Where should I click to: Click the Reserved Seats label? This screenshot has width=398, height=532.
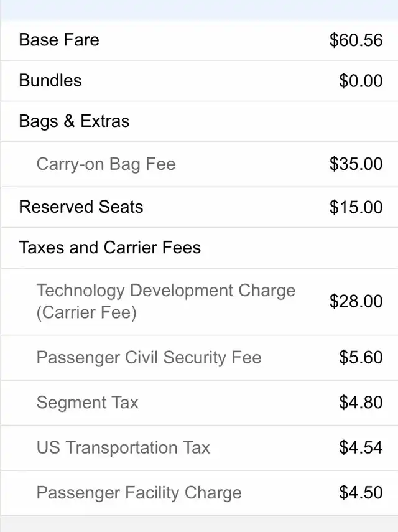click(81, 207)
